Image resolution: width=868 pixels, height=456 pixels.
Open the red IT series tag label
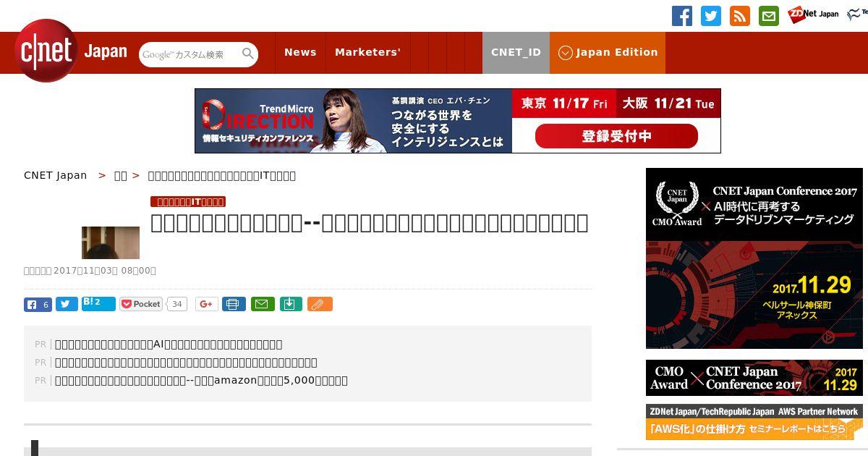click(x=188, y=202)
